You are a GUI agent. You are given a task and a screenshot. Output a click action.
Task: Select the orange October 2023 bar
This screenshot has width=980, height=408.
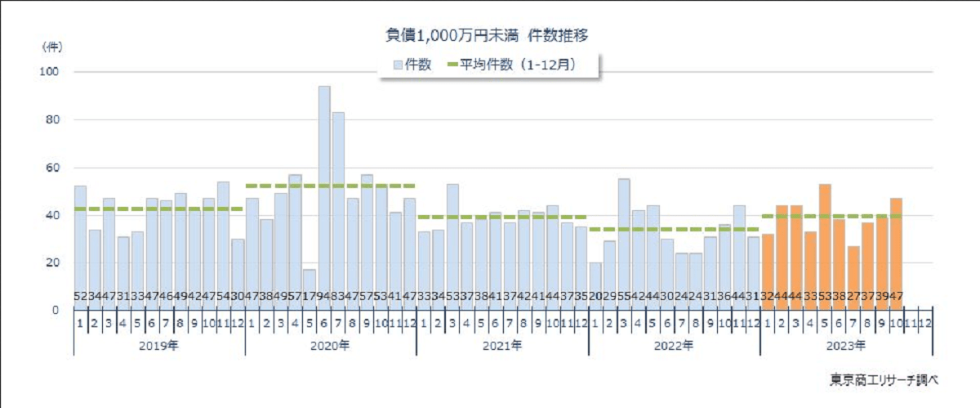tap(896, 253)
